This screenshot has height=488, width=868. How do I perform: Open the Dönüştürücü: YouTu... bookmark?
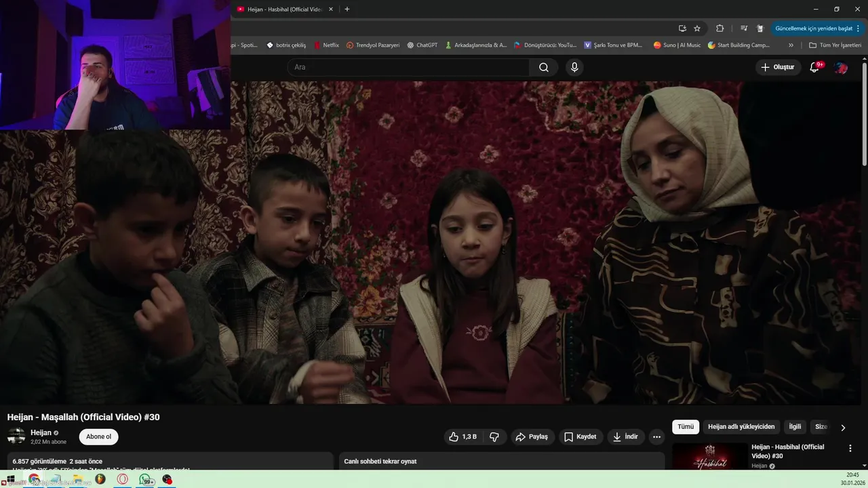(545, 45)
